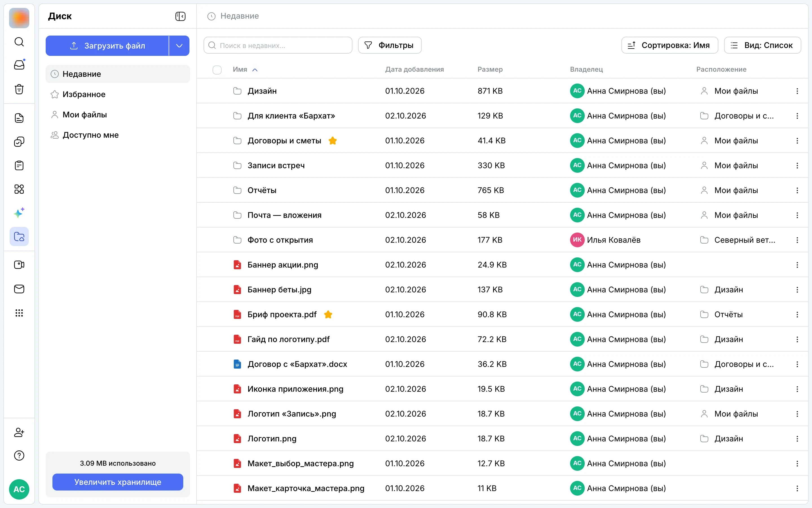Click the invite user icon
This screenshot has width=812, height=508.
pos(19,432)
